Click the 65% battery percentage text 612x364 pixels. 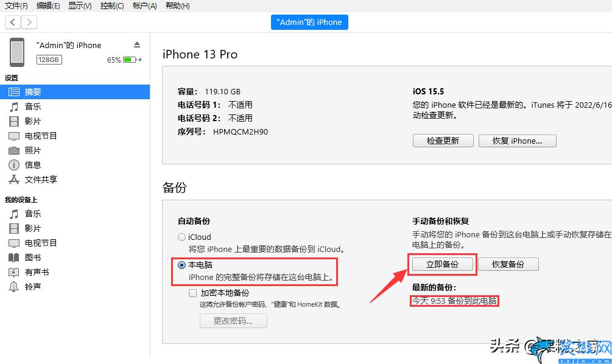[114, 60]
